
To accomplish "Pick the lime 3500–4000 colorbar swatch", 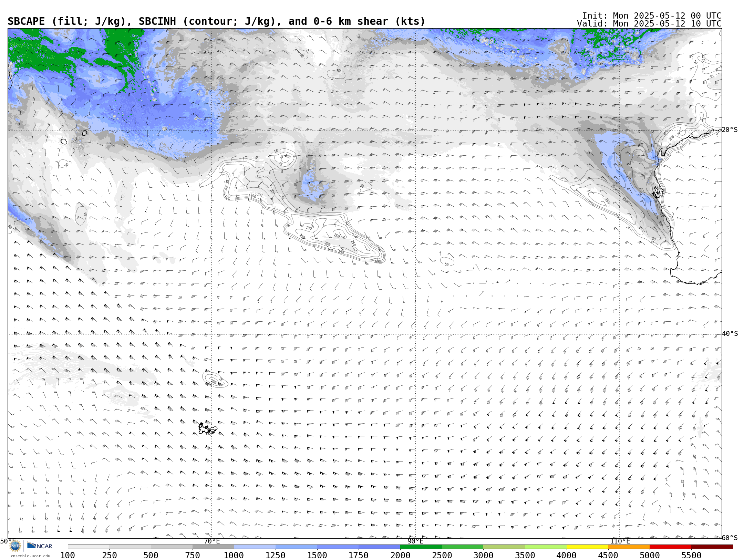I will tap(546, 547).
